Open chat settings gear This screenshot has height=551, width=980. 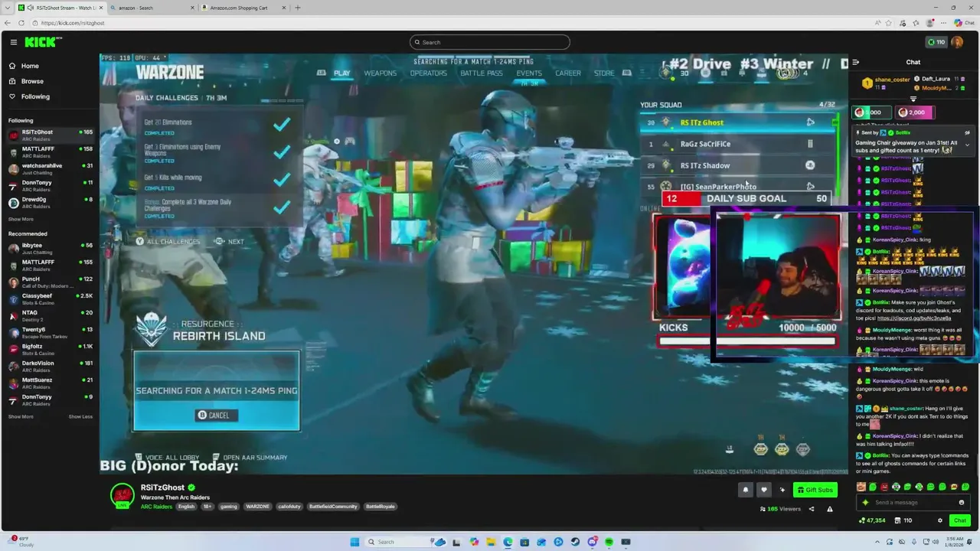point(940,520)
